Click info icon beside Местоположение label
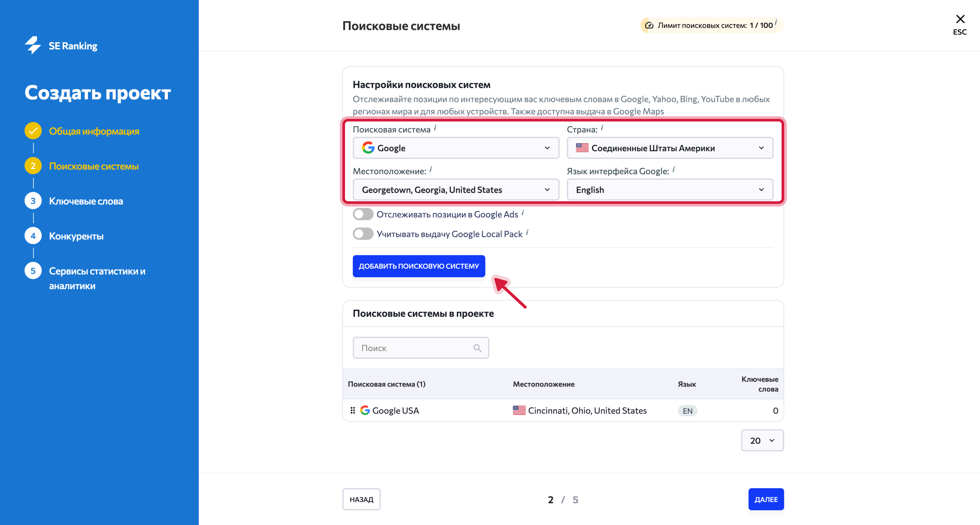This screenshot has height=525, width=980. (431, 170)
